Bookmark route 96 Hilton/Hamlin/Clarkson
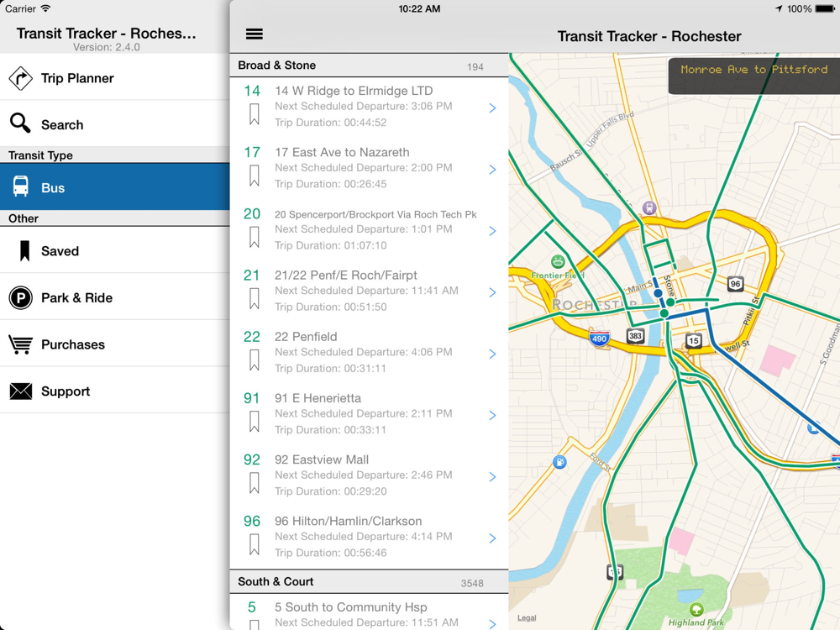Screen dimensions: 840x630 click(x=255, y=545)
